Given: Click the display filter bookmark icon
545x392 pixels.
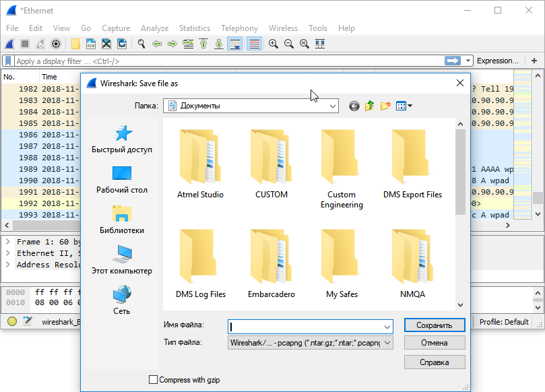Looking at the screenshot, I should (8, 61).
